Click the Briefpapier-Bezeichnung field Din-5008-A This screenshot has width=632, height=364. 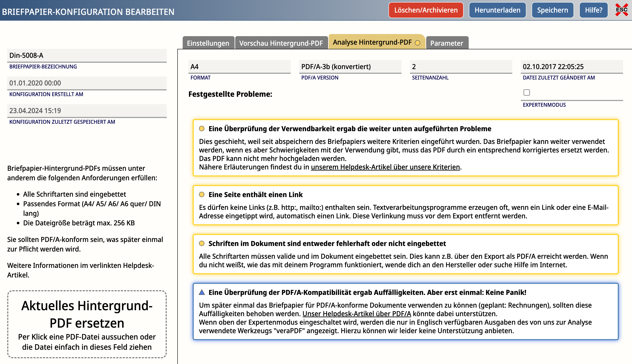pyautogui.click(x=87, y=55)
